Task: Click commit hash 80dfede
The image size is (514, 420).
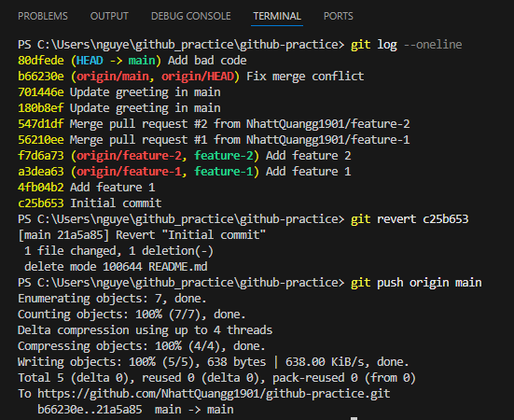Action: point(41,61)
